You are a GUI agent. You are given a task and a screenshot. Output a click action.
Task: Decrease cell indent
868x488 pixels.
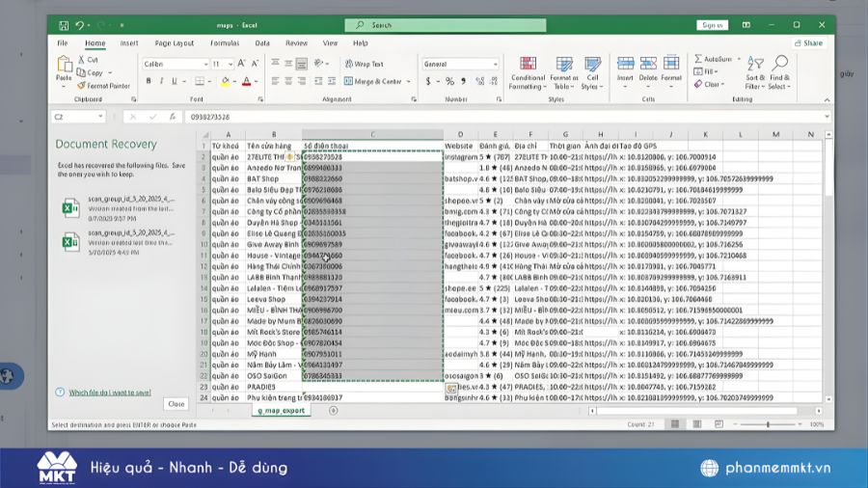318,81
